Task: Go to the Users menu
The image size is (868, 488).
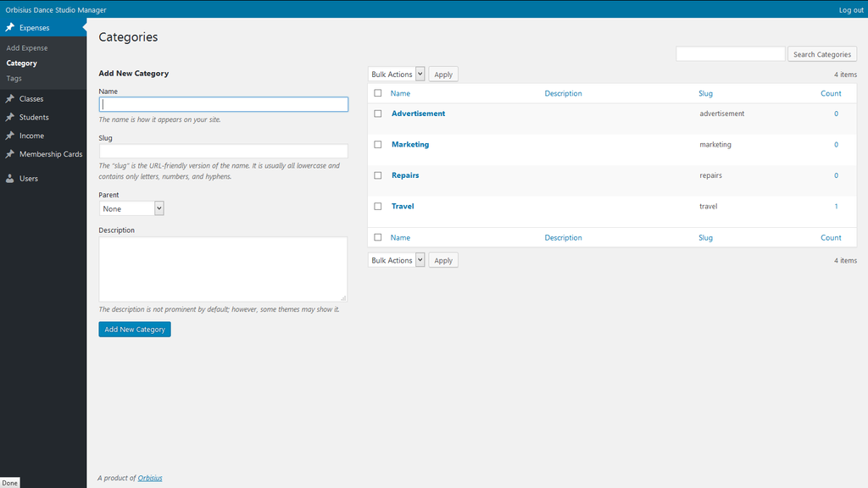Action: [29, 178]
